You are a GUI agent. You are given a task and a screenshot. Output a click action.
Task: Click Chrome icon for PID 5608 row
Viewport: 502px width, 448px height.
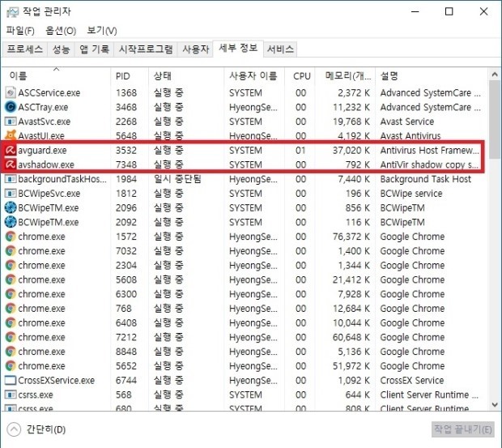[11, 279]
